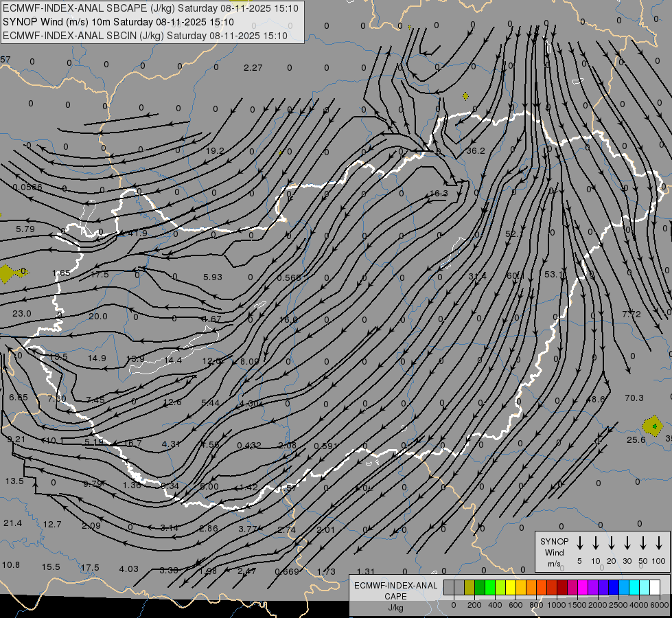
Task: Pick the olive swatch on the CAPE scale
Action: click(470, 588)
